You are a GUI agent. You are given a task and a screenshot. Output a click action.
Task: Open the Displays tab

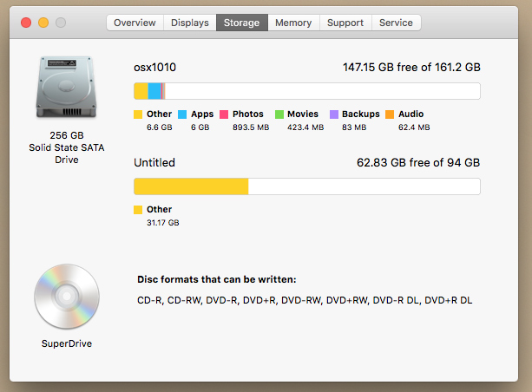click(x=190, y=23)
